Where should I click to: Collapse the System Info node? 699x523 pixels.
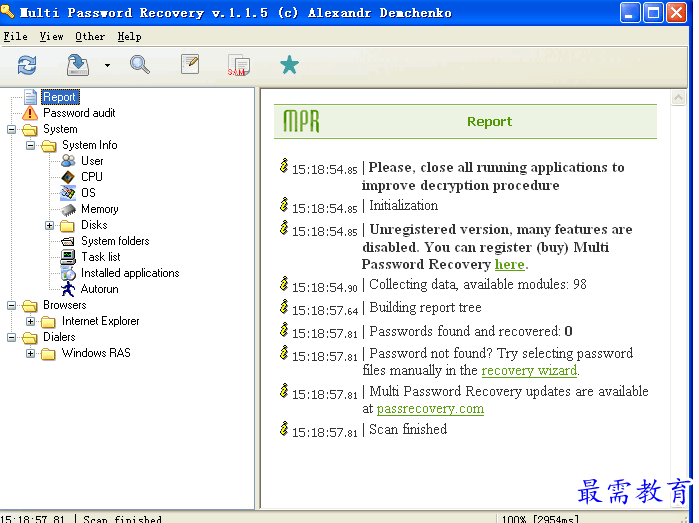[30, 146]
